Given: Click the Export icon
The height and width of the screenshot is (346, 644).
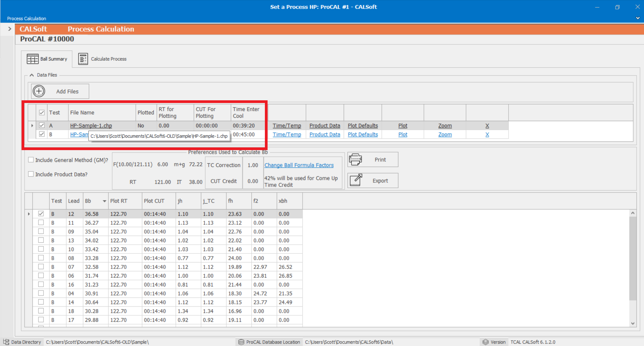Looking at the screenshot, I should (x=356, y=180).
